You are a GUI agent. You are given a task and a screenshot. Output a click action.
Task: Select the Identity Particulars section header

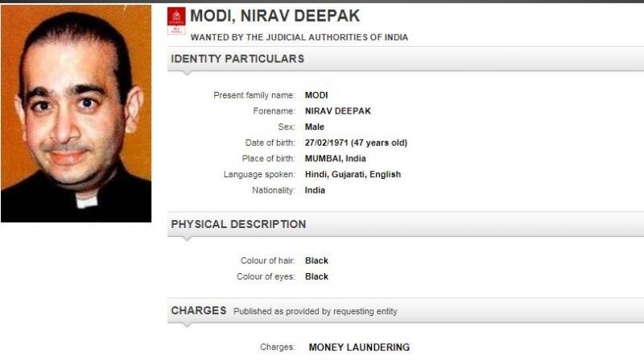(237, 59)
